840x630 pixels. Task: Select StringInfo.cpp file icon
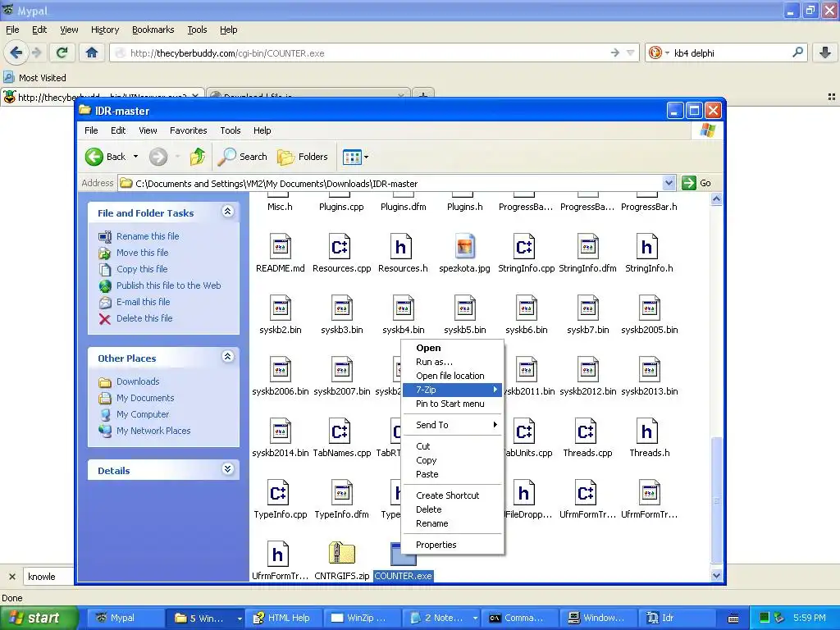coord(524,246)
